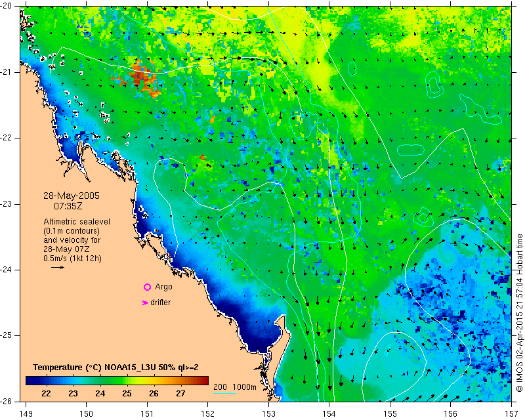
Task: Click the longitude axis label "153"
Action: (268, 414)
